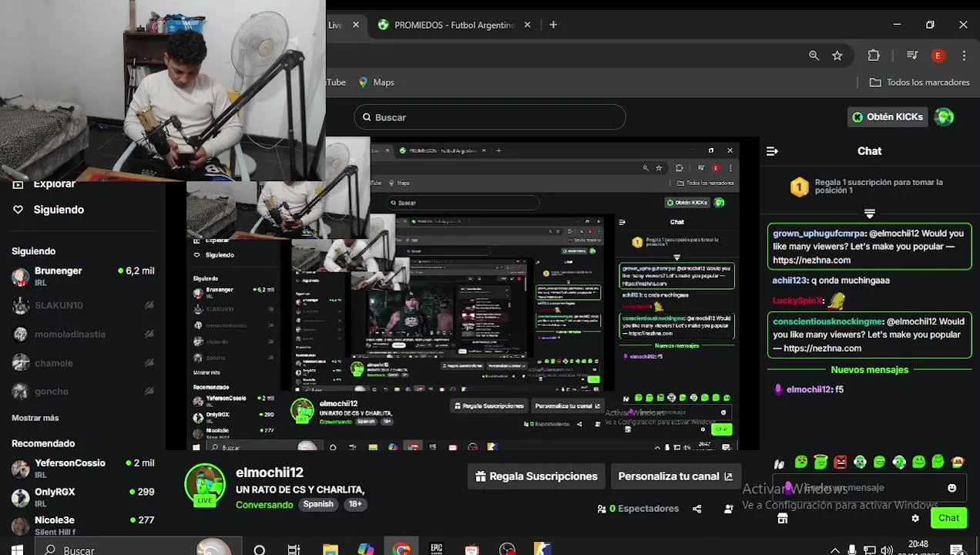Open OBS Studio from the taskbar
Image resolution: width=980 pixels, height=555 pixels.
pos(507,550)
